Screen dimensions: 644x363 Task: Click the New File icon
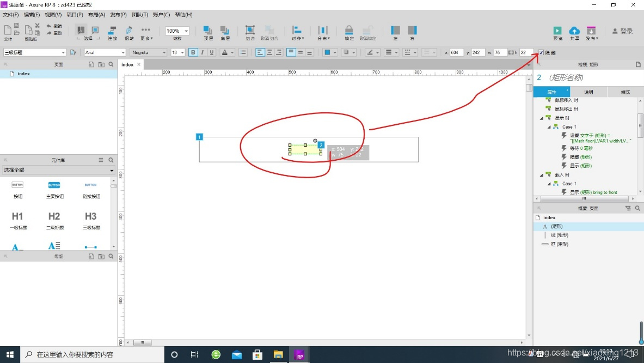[x=8, y=30]
